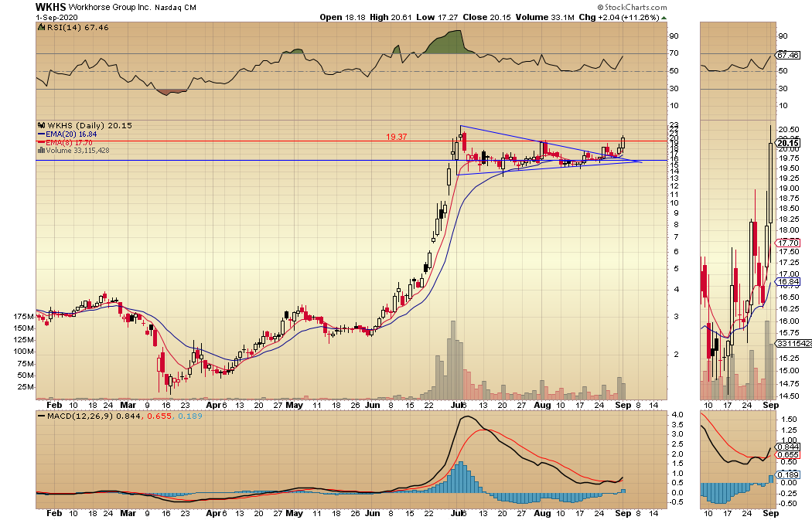The height and width of the screenshot is (520, 812).
Task: Click the Close 20.15 value in header
Action: point(486,17)
